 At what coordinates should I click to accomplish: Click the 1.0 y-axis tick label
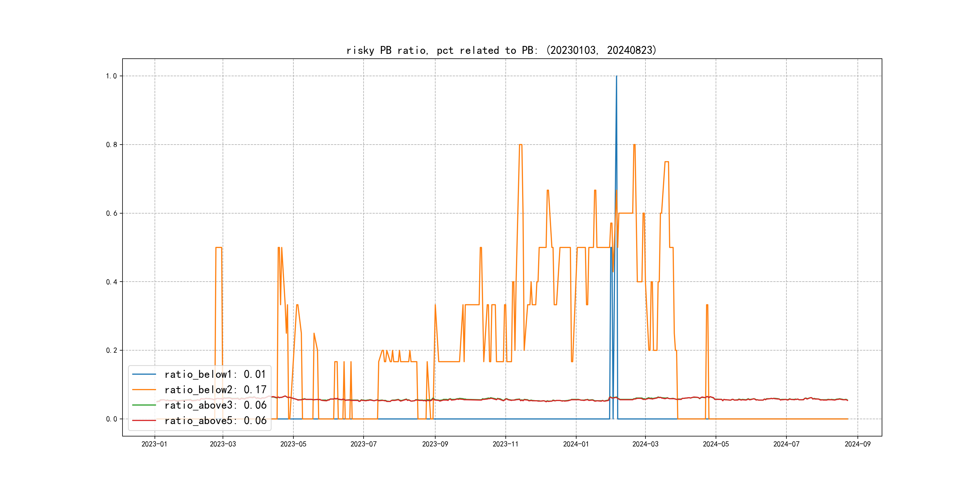[x=112, y=76]
